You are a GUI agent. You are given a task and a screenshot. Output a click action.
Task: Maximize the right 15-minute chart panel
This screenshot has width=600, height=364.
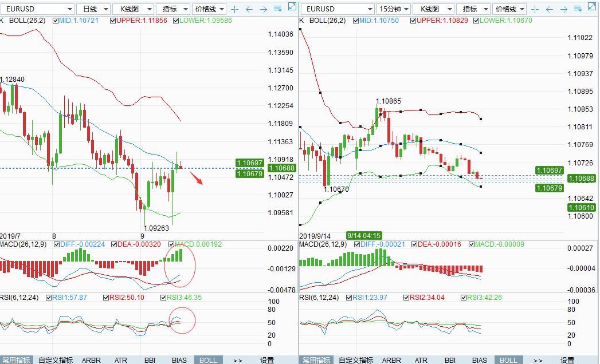point(592,6)
